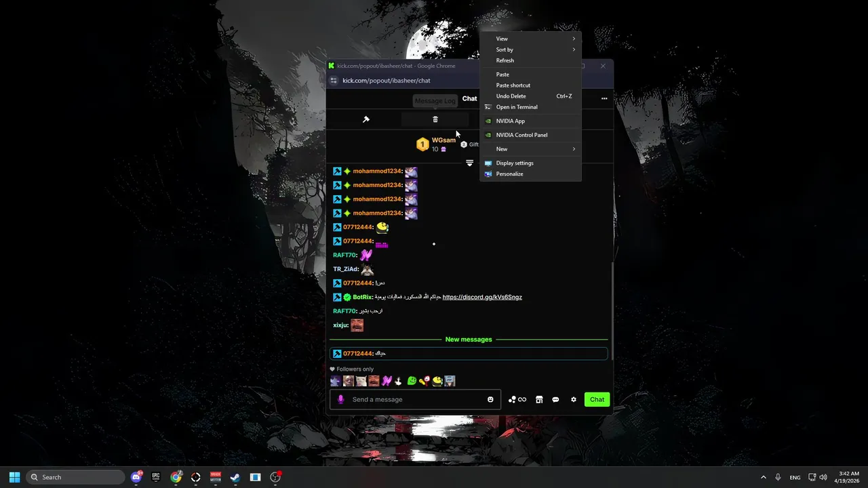Viewport: 868px width, 488px height.
Task: Click the trash can icon under Message Log
Action: (x=435, y=120)
